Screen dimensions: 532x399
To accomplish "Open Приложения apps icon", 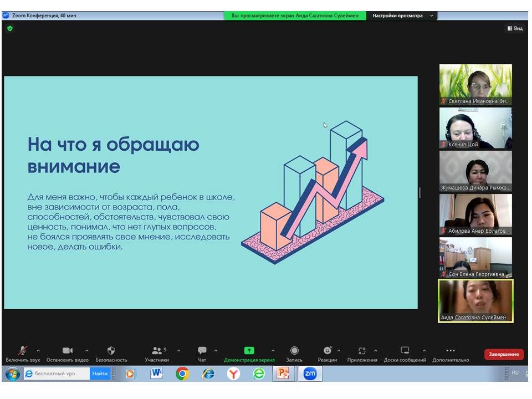I will [362, 351].
